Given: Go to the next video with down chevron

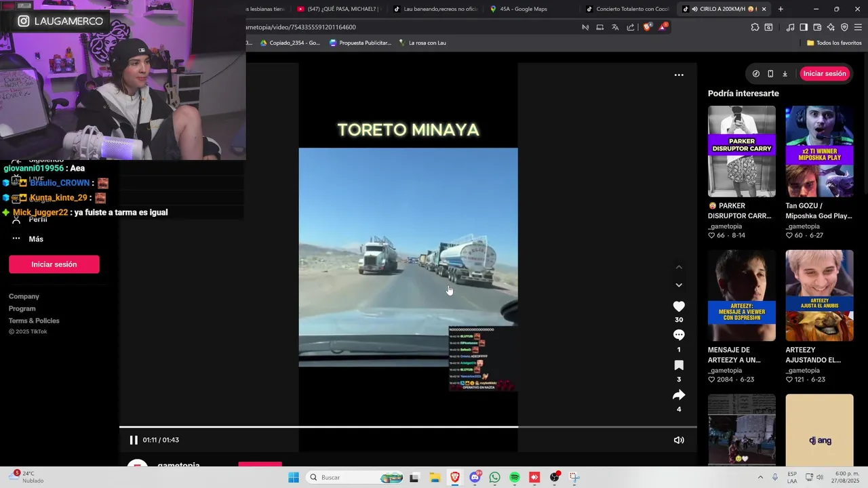Looking at the screenshot, I should click(x=679, y=285).
